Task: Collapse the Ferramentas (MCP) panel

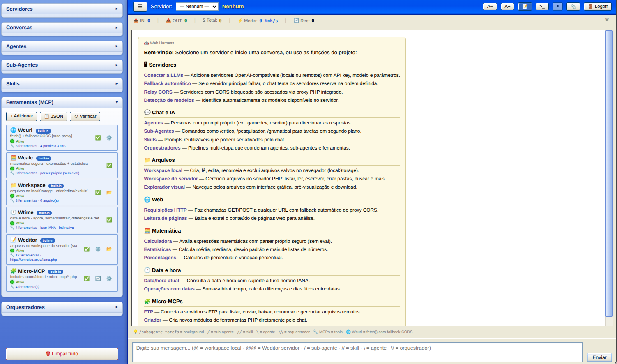Action: coord(62,102)
